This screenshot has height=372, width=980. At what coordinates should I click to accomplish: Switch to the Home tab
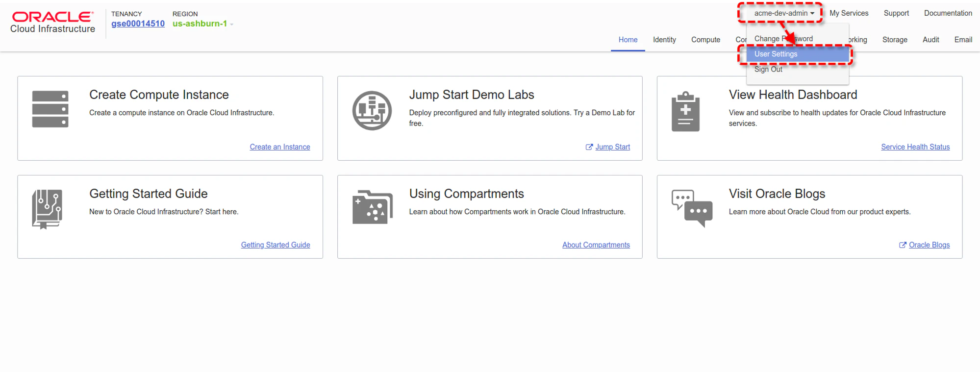click(628, 40)
